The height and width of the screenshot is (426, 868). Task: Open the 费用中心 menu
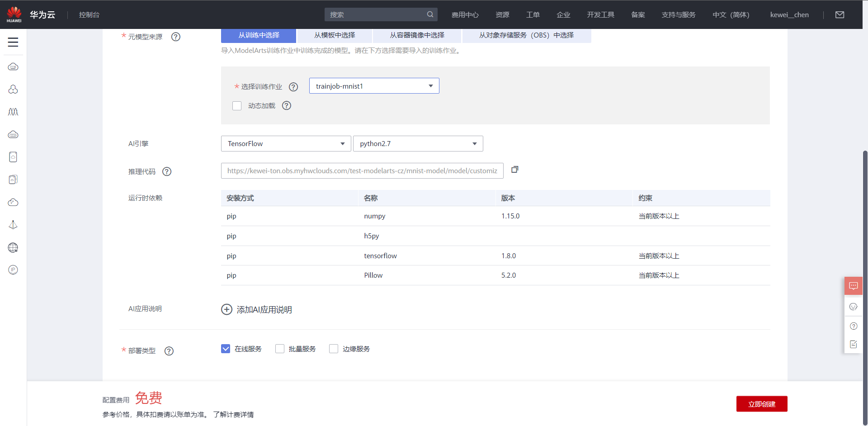(465, 14)
